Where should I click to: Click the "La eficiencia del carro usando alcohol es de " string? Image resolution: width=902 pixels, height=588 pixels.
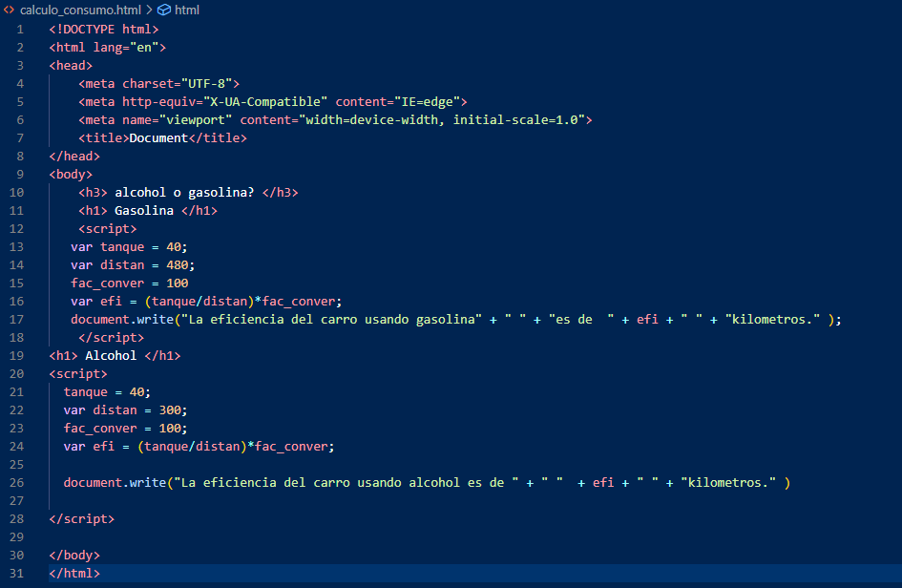point(346,482)
